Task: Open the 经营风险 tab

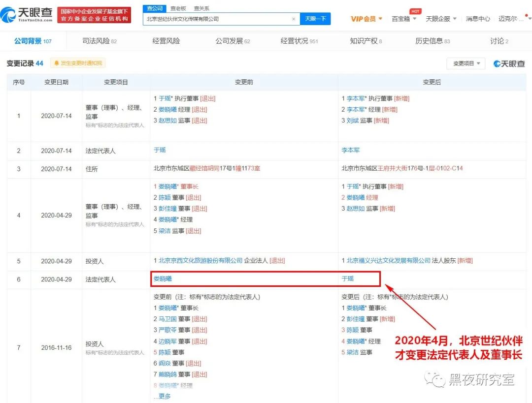Action: click(166, 41)
